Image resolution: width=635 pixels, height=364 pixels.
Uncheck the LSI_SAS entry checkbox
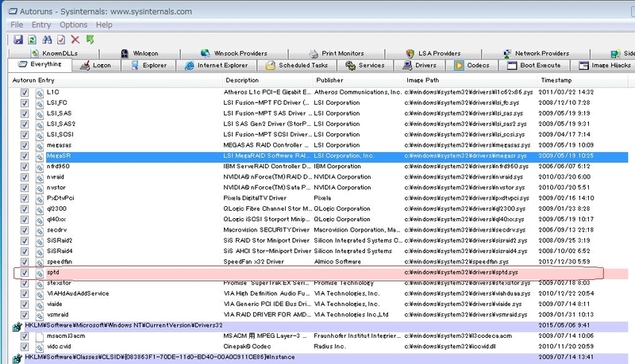coord(25,113)
